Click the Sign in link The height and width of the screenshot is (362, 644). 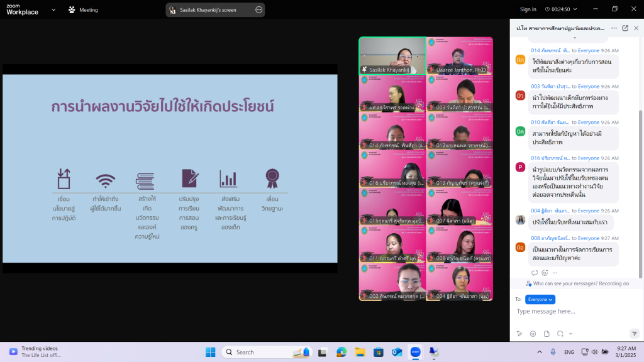coord(528,9)
